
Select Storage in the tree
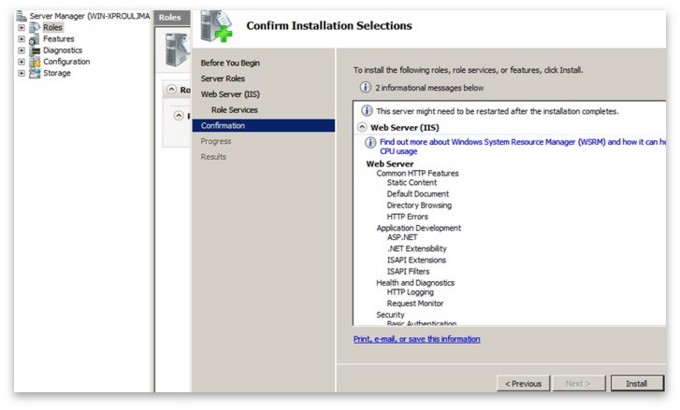pos(57,73)
